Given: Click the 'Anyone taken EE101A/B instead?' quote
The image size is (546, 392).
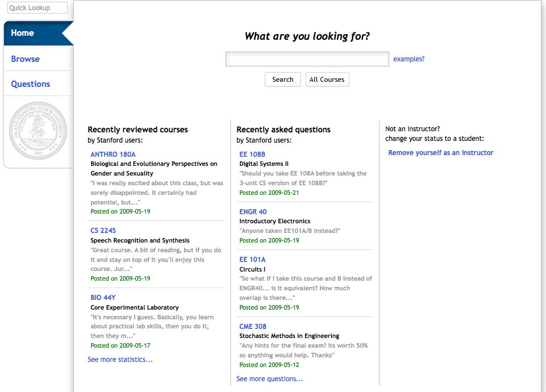Looking at the screenshot, I should coord(290,231).
